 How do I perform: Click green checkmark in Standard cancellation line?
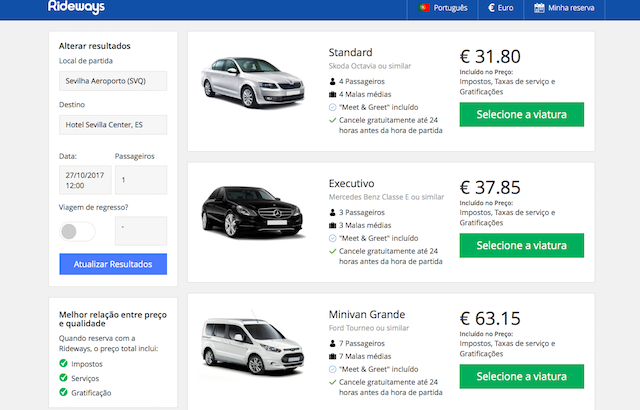tap(332, 120)
